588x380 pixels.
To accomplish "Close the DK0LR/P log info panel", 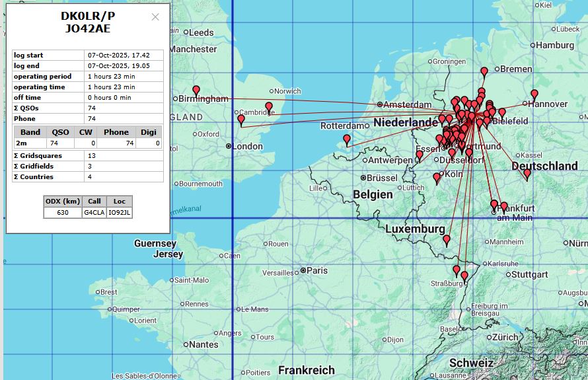I will [x=155, y=17].
